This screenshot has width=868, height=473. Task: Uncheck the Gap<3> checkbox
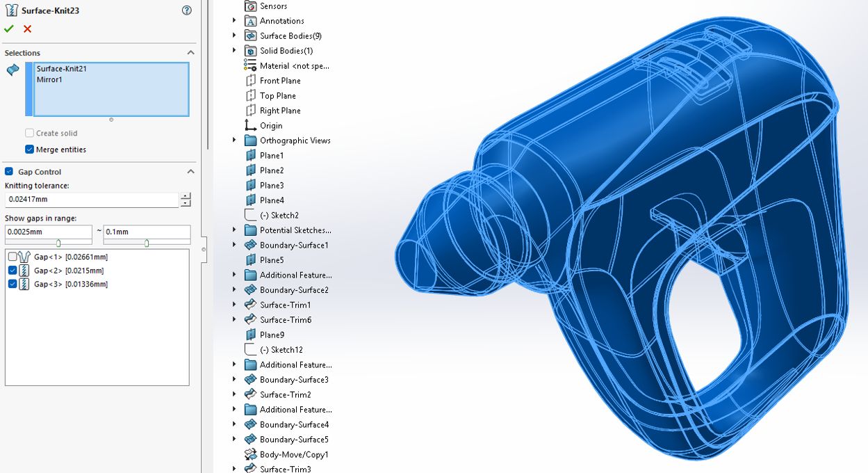[x=13, y=284]
